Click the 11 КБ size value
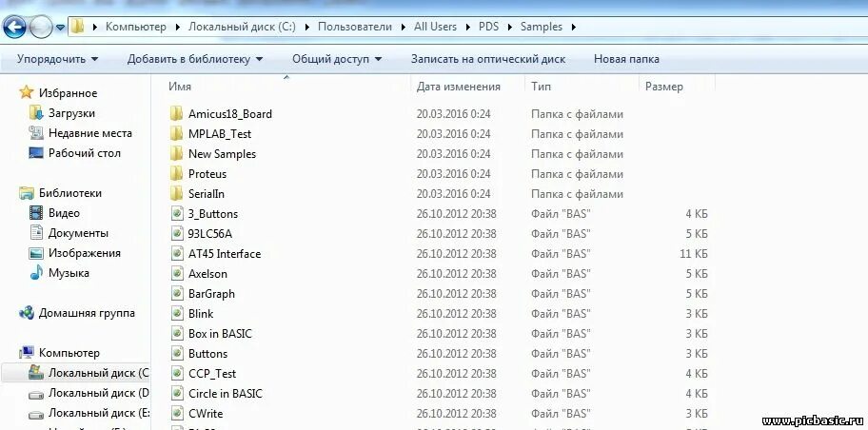Viewport: 868px width, 430px height. click(x=694, y=254)
